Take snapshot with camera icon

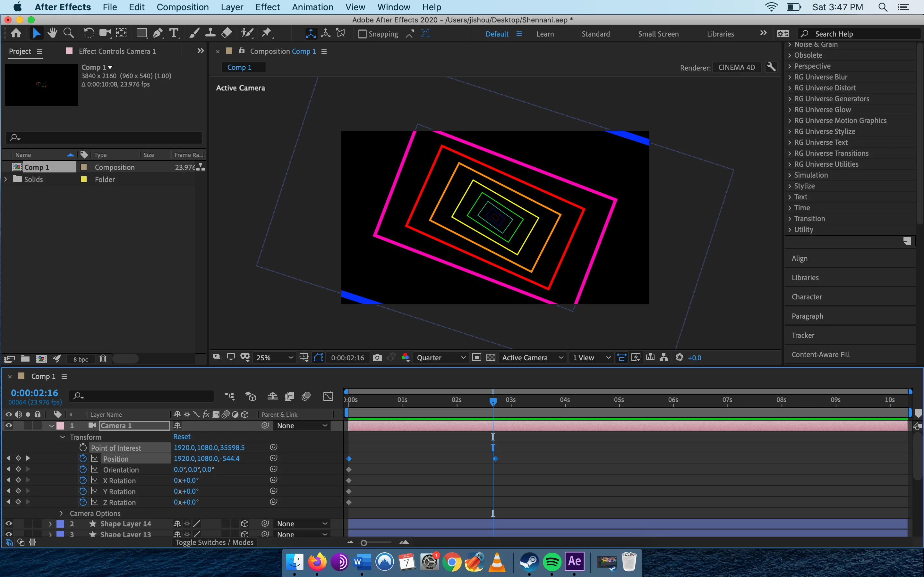pyautogui.click(x=377, y=357)
